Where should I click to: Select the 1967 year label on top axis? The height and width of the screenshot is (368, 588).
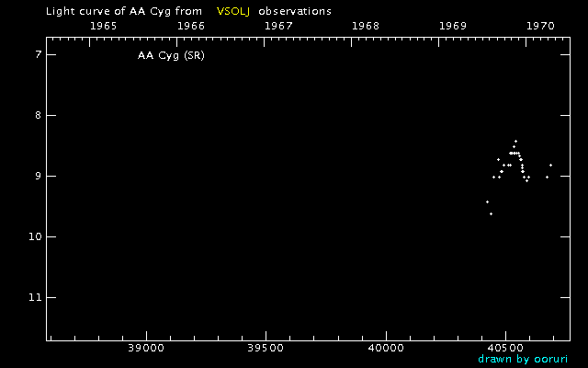pos(278,26)
